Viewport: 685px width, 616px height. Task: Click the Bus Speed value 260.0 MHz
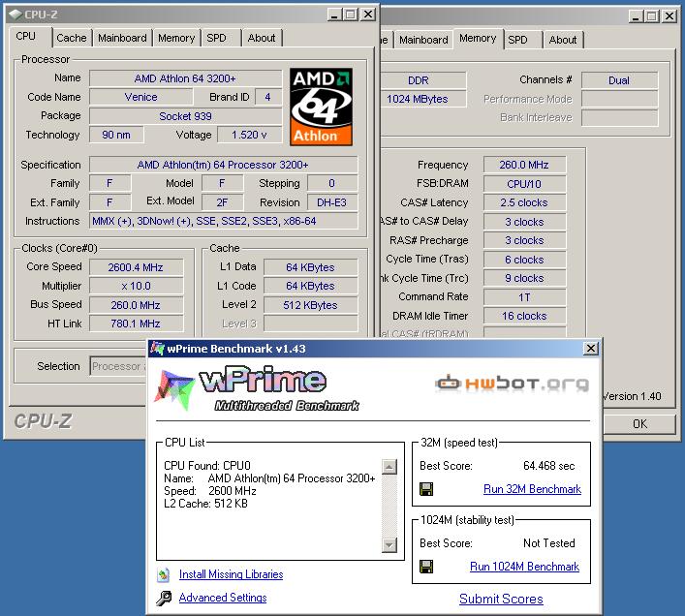click(136, 305)
